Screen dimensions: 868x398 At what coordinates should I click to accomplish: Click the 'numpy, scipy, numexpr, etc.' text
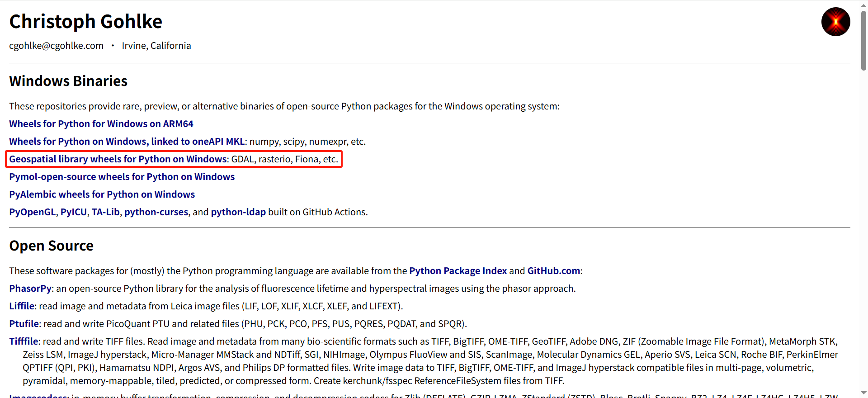click(x=307, y=142)
